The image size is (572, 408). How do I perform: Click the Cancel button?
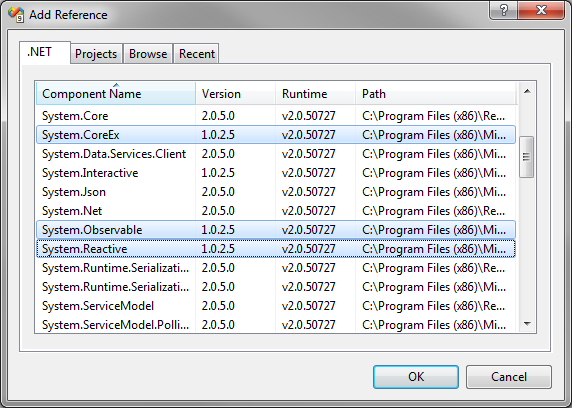coord(509,377)
